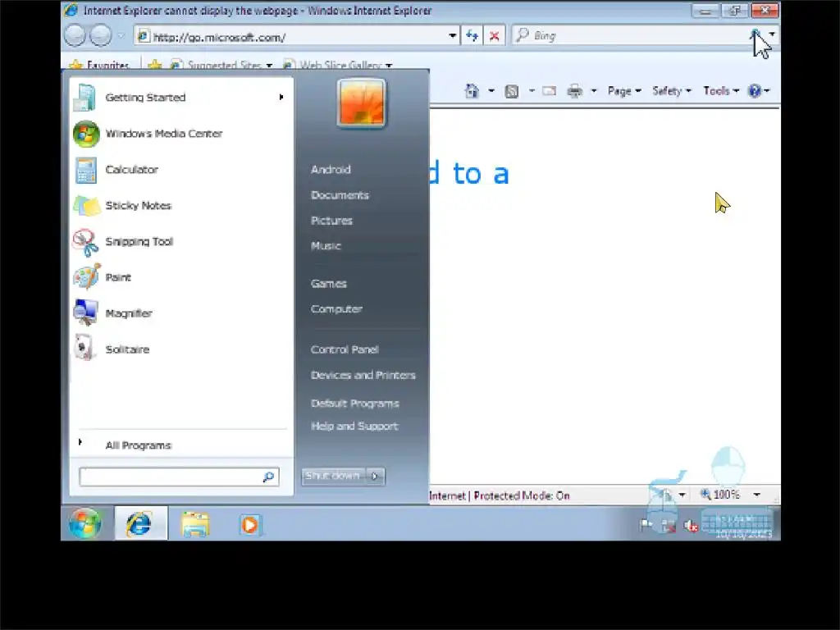Open address bar history dropdown
The width and height of the screenshot is (840, 630).
pos(453,36)
